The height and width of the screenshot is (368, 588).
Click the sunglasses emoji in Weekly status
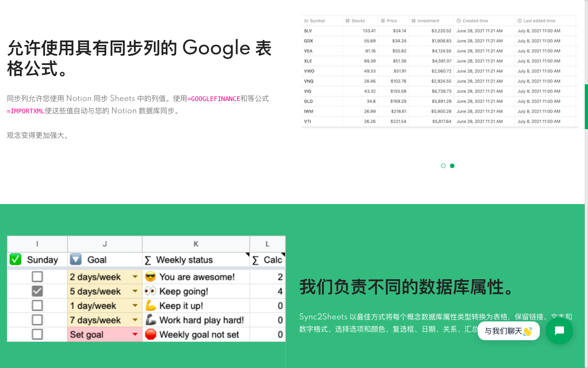[x=151, y=277]
